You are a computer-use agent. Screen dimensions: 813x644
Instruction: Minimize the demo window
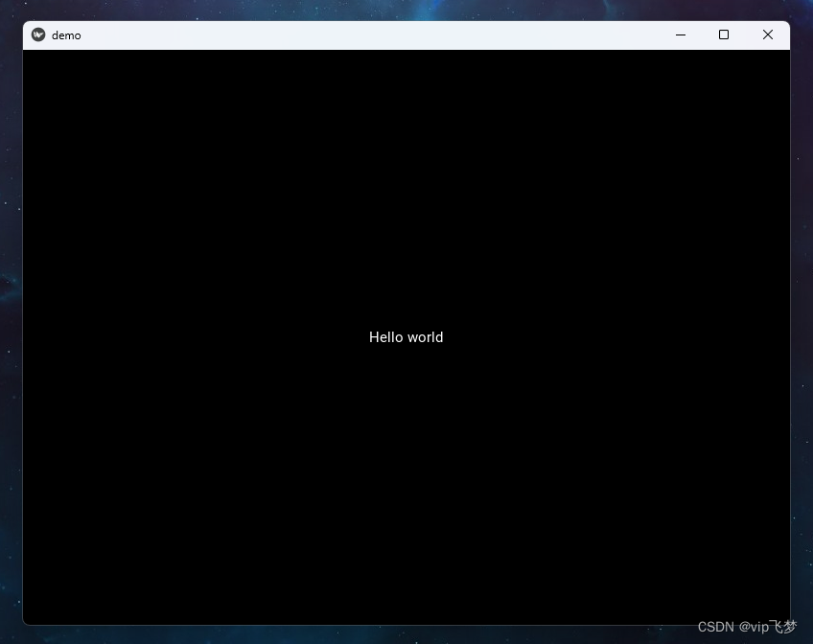coord(681,34)
